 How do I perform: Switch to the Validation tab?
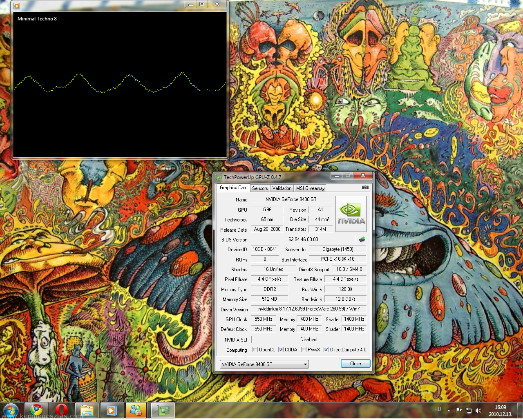pyautogui.click(x=282, y=188)
